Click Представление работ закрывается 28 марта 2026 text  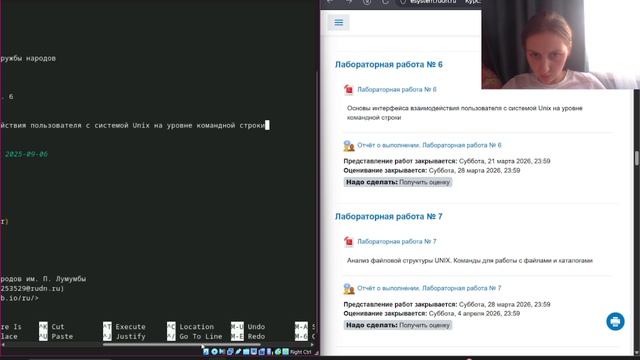coord(447,304)
